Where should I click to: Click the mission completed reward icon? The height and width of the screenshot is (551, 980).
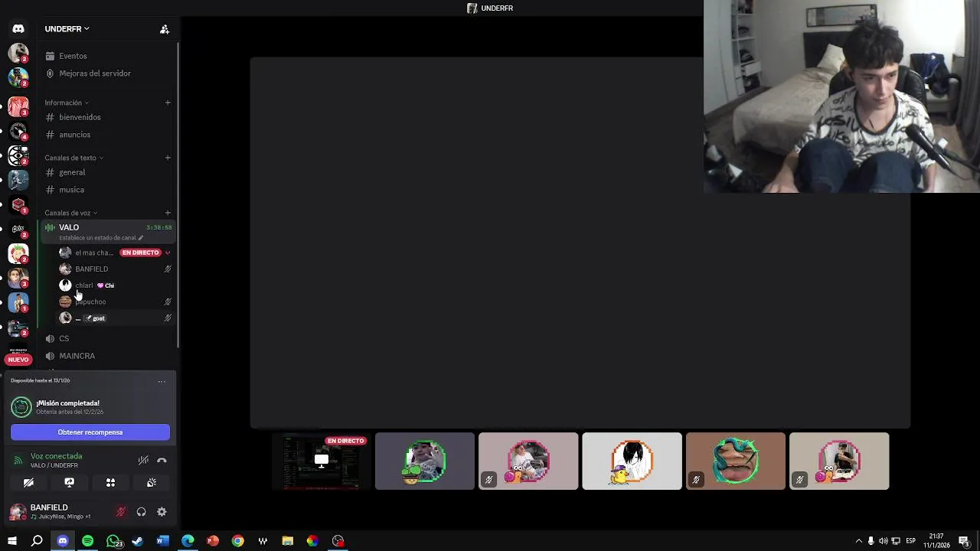[21, 407]
